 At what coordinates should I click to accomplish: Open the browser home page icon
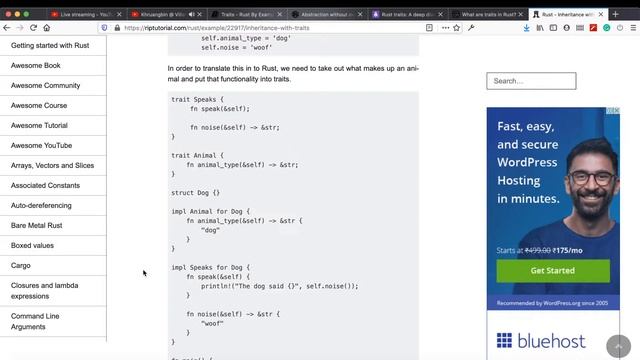click(x=47, y=28)
